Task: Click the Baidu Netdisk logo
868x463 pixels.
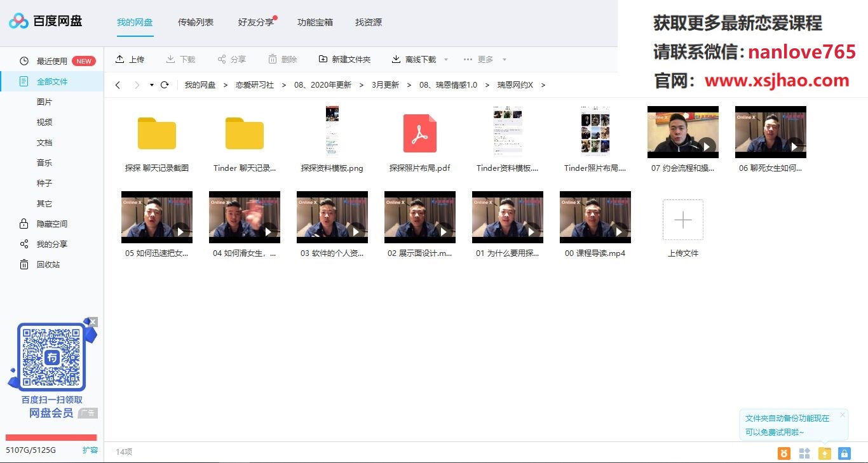Action: click(46, 22)
